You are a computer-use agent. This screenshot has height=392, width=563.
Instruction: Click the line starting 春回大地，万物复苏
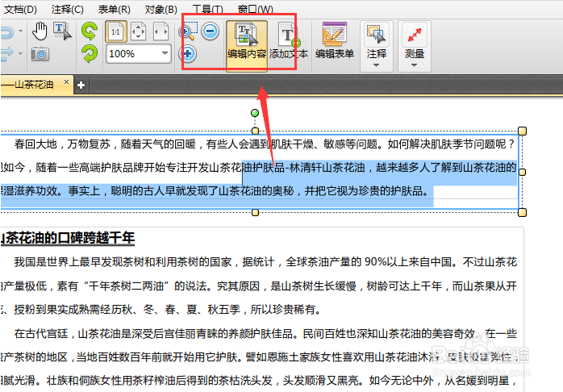click(265, 144)
